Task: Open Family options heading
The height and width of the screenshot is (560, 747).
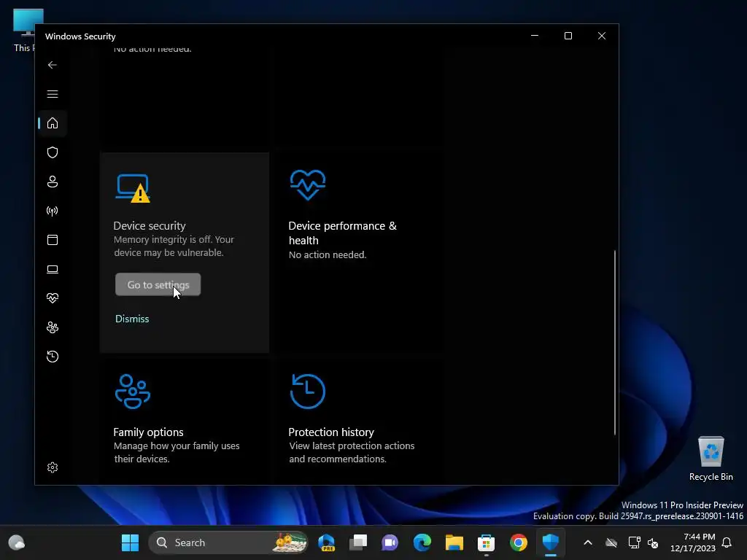Action: (x=148, y=432)
